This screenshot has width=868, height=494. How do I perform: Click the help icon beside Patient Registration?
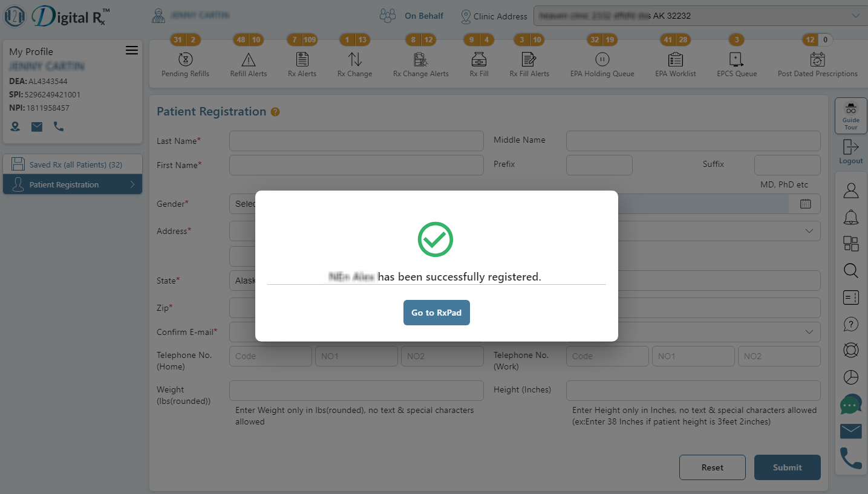(x=275, y=112)
